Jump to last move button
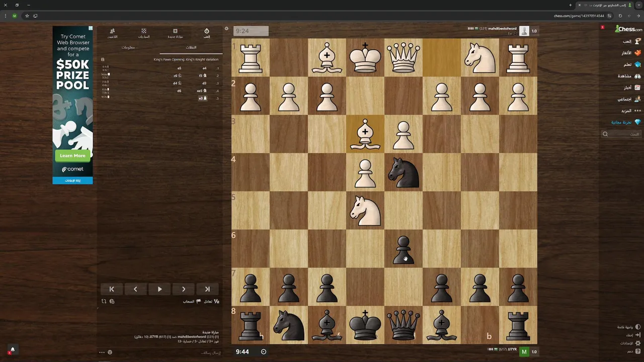644x362 pixels. (207, 289)
